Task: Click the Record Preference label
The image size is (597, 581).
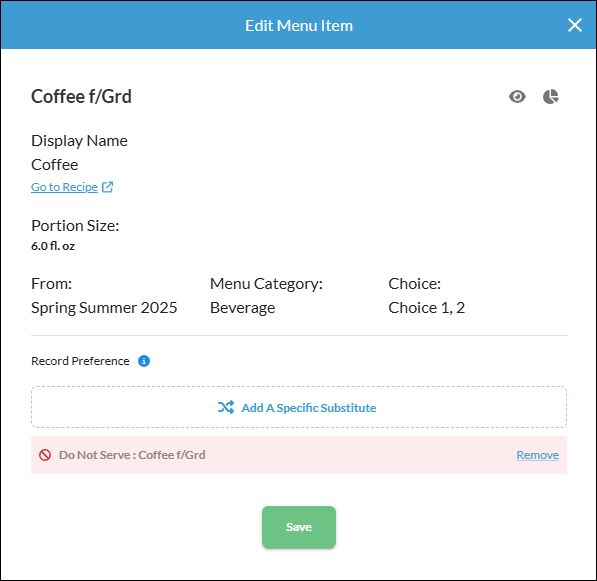Action: (80, 361)
